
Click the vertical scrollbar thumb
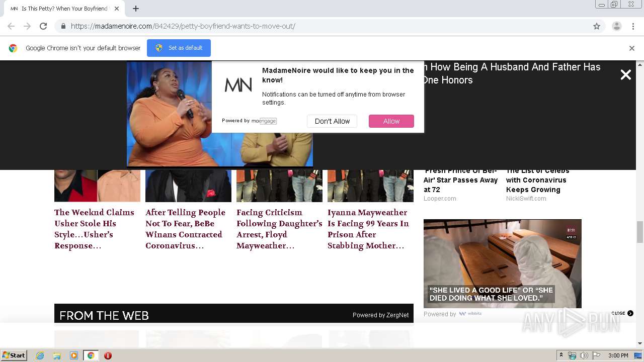point(640,232)
